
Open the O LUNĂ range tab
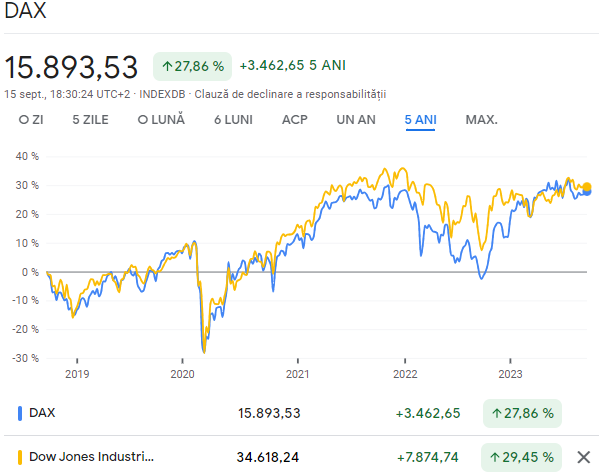[x=161, y=120]
